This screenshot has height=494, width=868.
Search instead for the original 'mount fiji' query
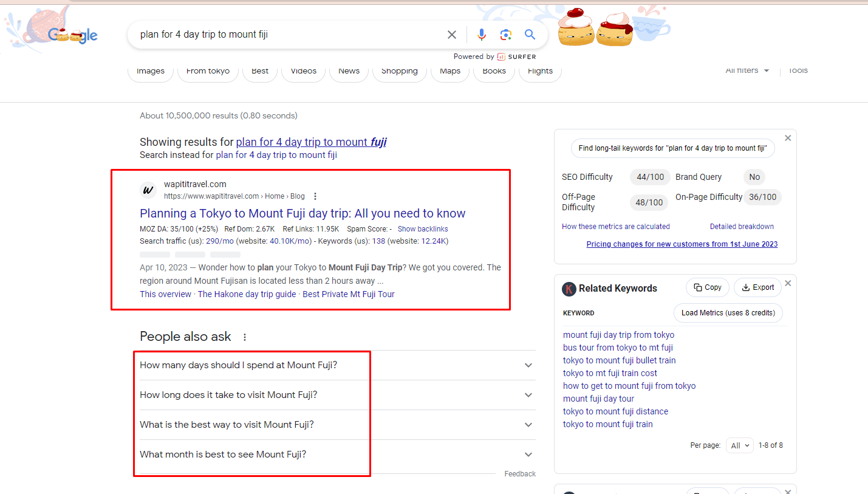[x=276, y=155]
